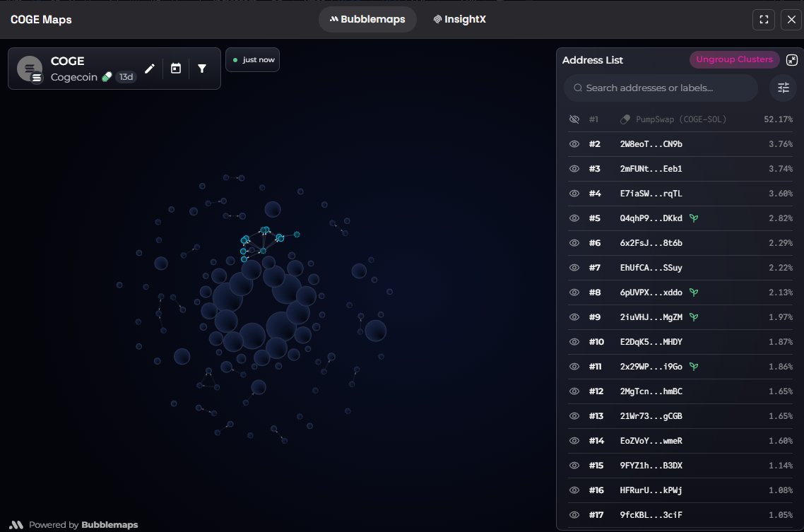Toggle the eye icon for #12 2MgTcn...hmBC
The image size is (804, 532).
tap(574, 391)
